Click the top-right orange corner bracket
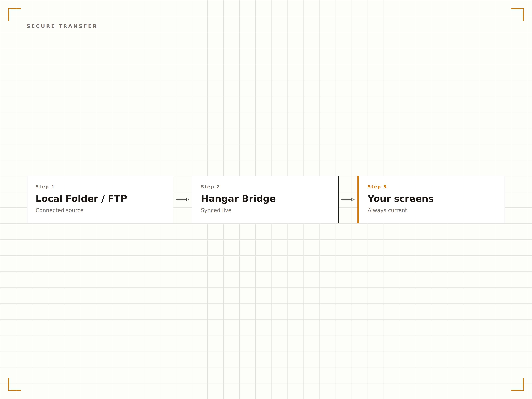This screenshot has height=399, width=532. pyautogui.click(x=517, y=15)
